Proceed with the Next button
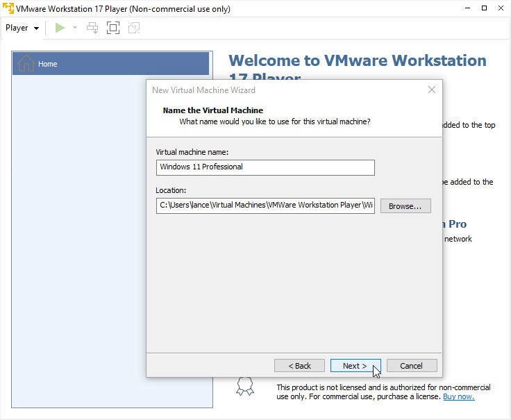 point(355,366)
